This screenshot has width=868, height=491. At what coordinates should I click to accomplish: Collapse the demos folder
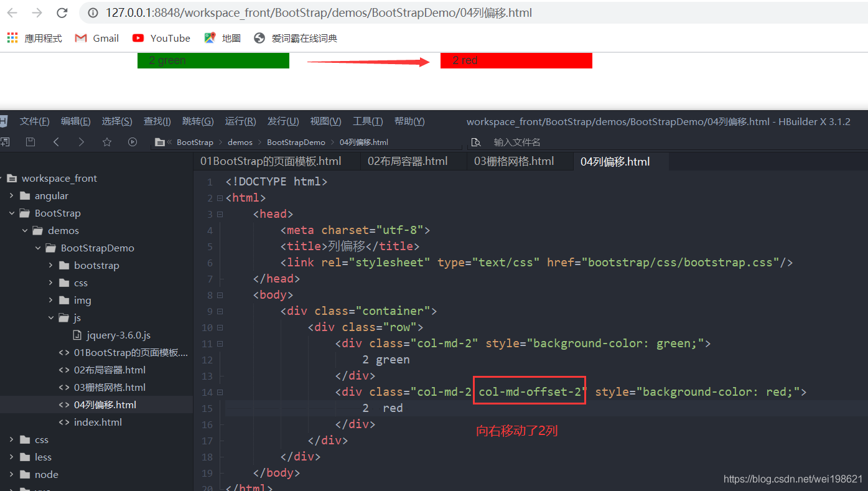click(x=25, y=230)
